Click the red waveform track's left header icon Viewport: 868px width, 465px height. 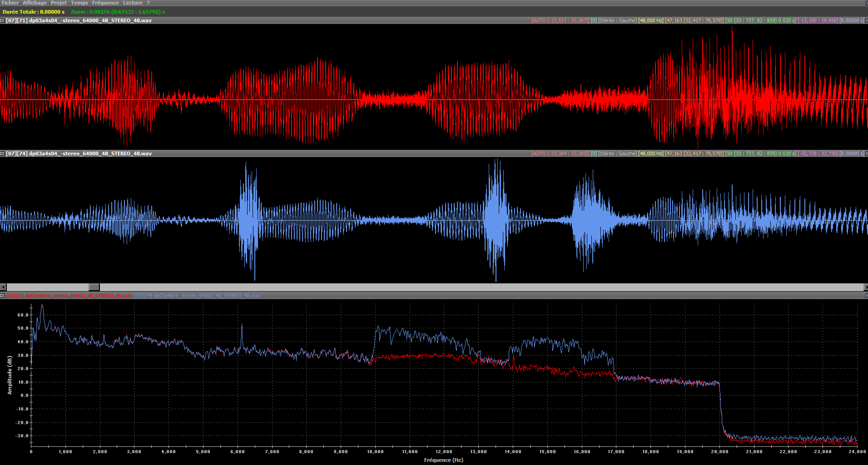pos(2,20)
